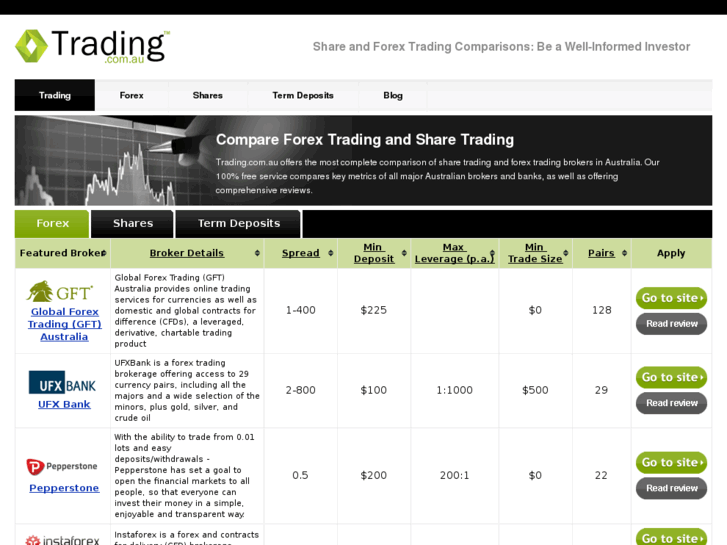The image size is (727, 545).
Task: Click the Compare Forex Trading and Share Trading heading
Action: click(365, 140)
